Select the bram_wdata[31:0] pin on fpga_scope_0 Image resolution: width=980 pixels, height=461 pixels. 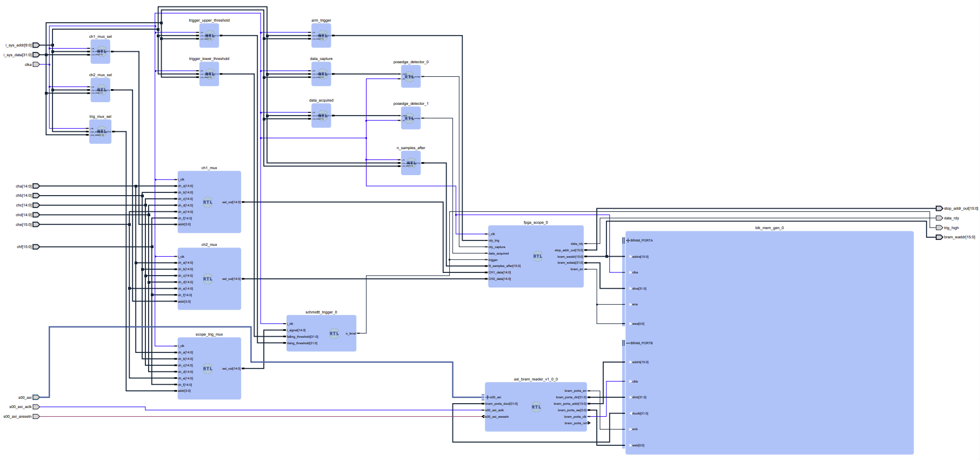tap(570, 263)
